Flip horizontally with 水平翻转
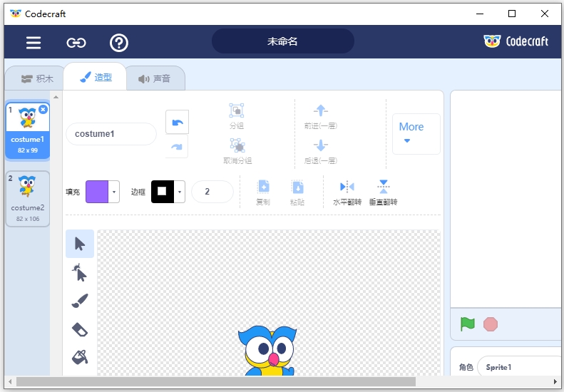This screenshot has width=564, height=392. (x=347, y=191)
